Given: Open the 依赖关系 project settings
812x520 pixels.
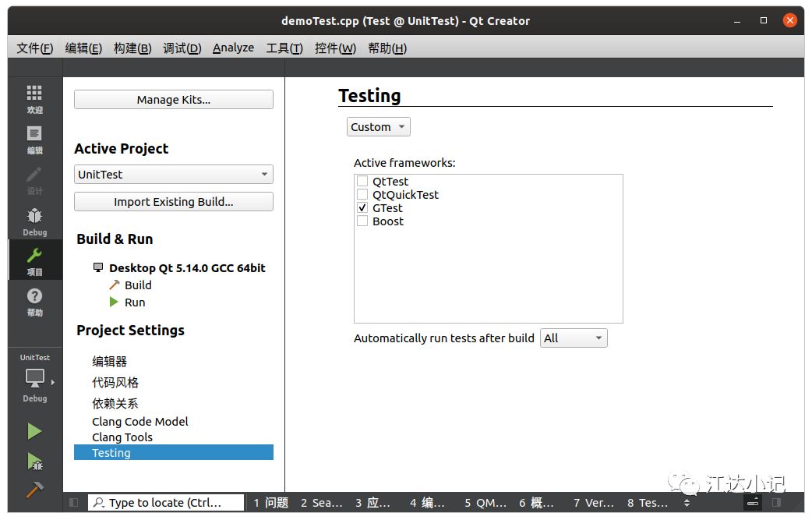Looking at the screenshot, I should 115,403.
